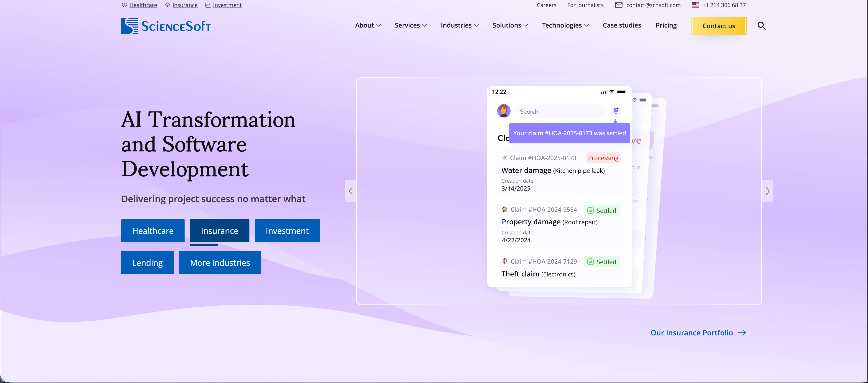Click the Search field in phone mockup

pyautogui.click(x=560, y=111)
